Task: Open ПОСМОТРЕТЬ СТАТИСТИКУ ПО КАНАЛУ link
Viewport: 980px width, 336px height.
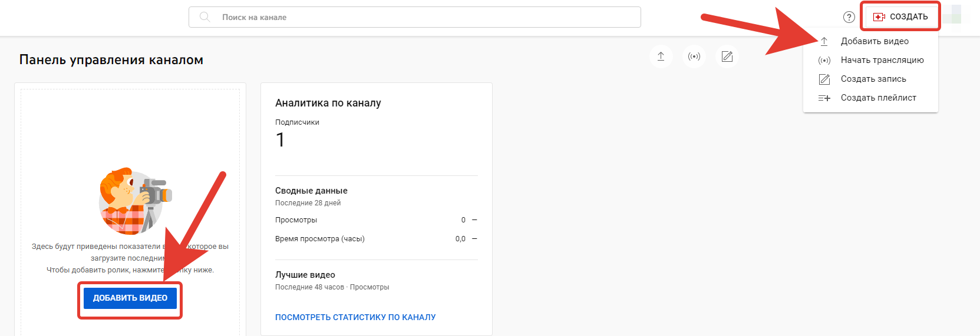Action: 355,317
